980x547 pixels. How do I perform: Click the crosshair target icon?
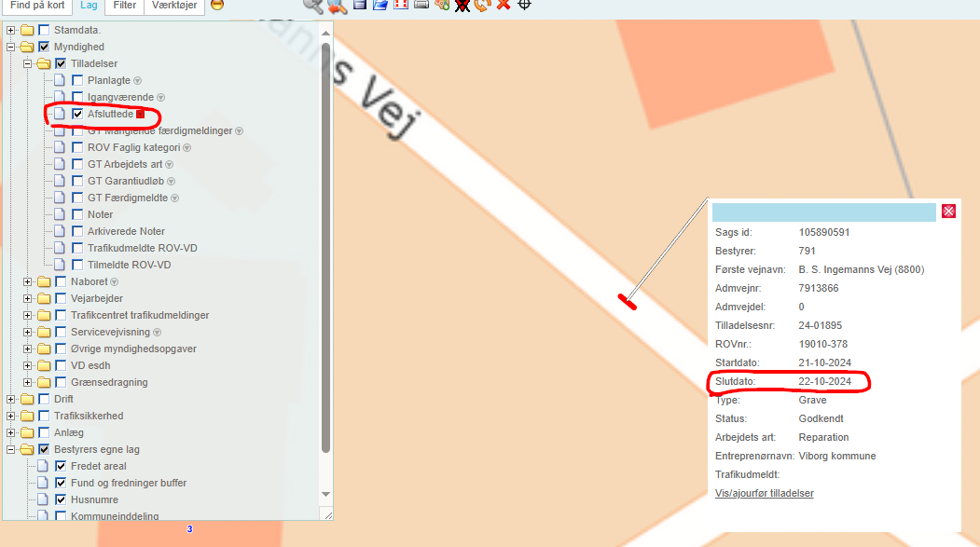[x=525, y=5]
